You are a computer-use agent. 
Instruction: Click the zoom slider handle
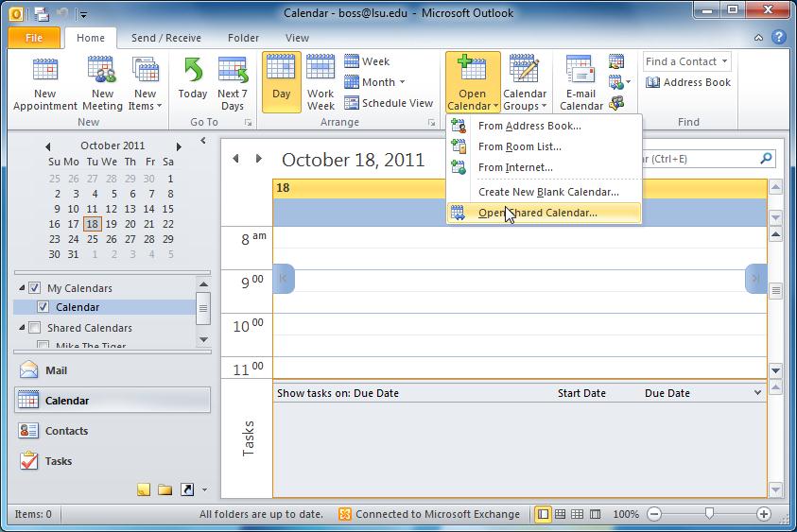(709, 514)
